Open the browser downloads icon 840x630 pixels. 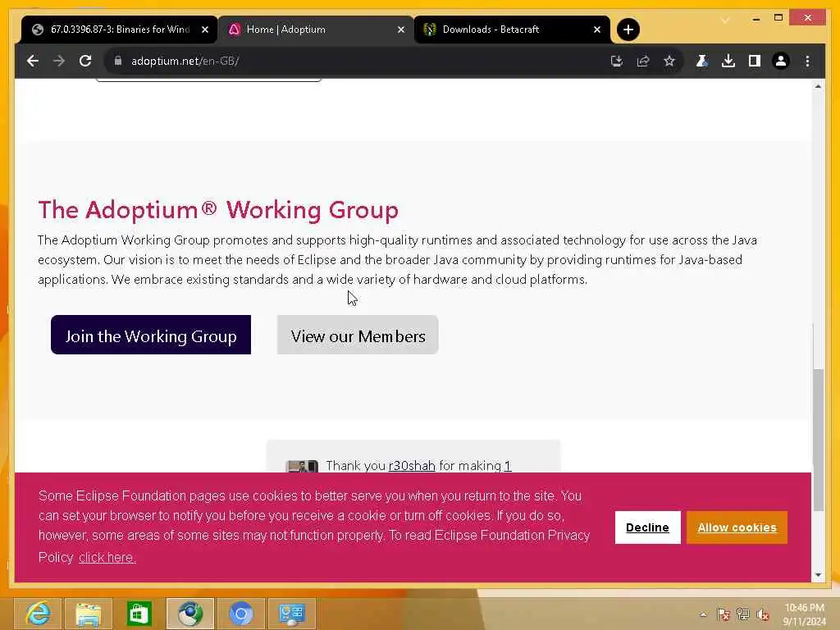(728, 61)
